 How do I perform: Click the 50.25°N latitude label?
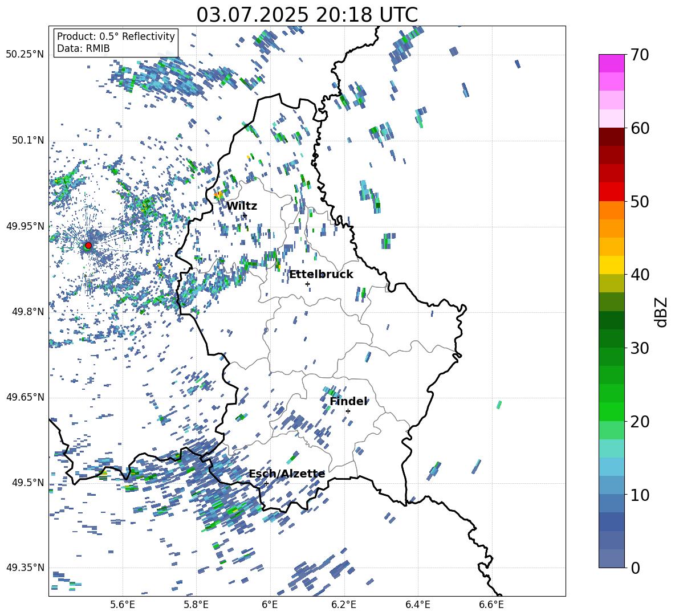pyautogui.click(x=25, y=54)
